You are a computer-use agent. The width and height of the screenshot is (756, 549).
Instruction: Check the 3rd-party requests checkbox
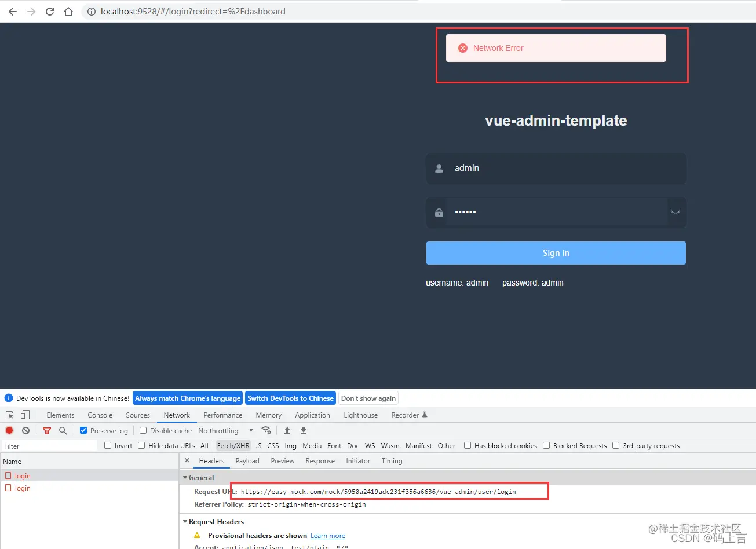(x=616, y=445)
